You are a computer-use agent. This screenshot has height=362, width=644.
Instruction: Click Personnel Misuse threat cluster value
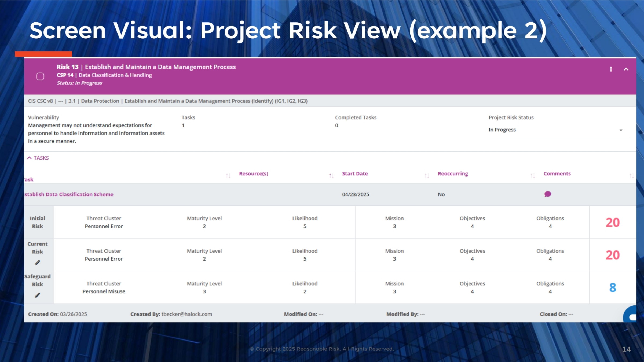[x=104, y=291]
